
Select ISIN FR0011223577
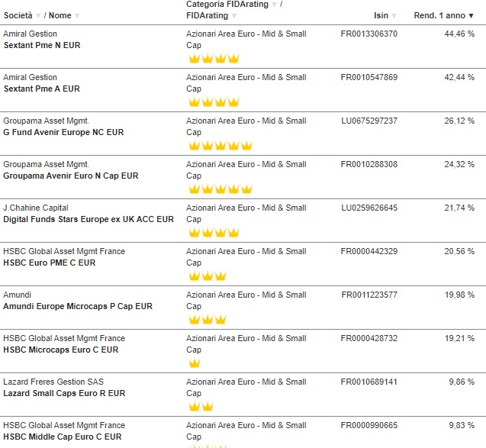(x=369, y=295)
